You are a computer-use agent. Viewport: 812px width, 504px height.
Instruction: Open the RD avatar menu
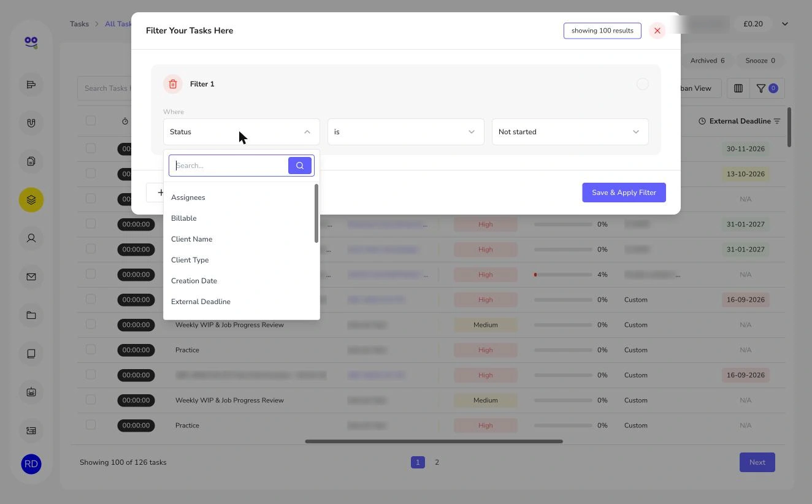coord(31,464)
